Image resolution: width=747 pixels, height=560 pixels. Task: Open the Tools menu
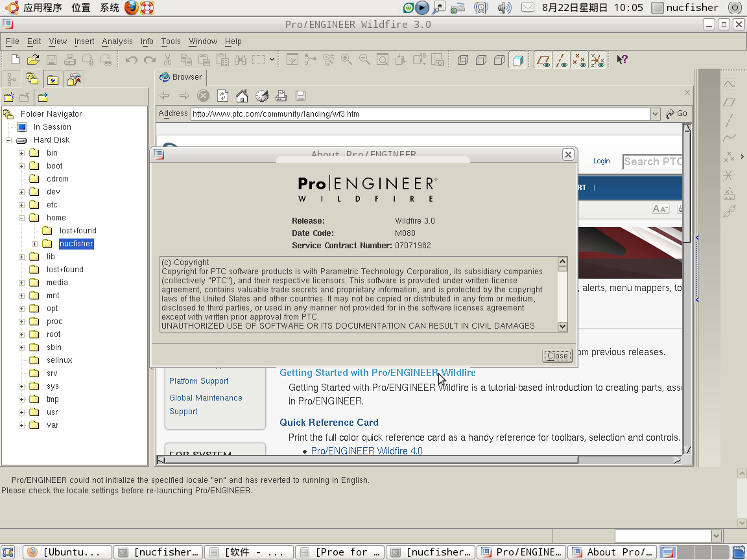point(171,41)
